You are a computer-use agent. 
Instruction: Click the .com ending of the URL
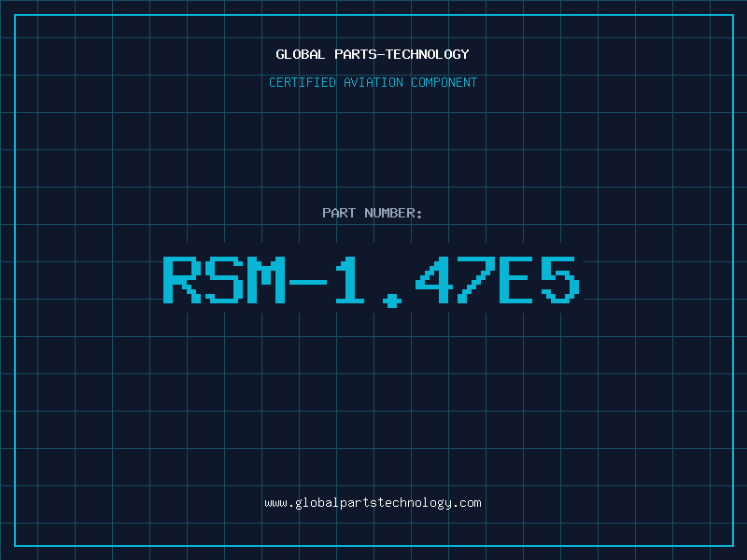click(466, 503)
